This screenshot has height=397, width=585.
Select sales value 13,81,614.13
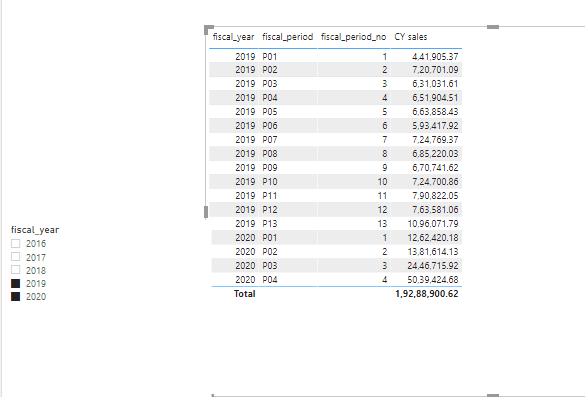[433, 251]
